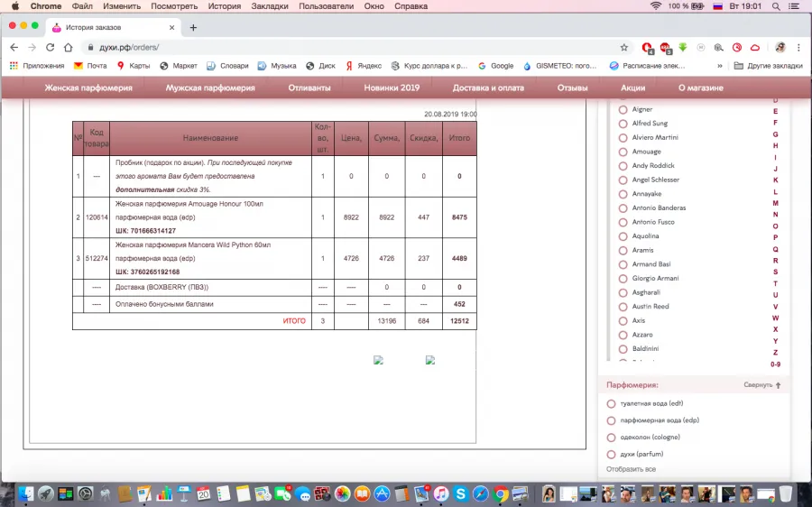Click the green download arrow extension
Viewport: 812px width, 507px height.
click(x=683, y=47)
